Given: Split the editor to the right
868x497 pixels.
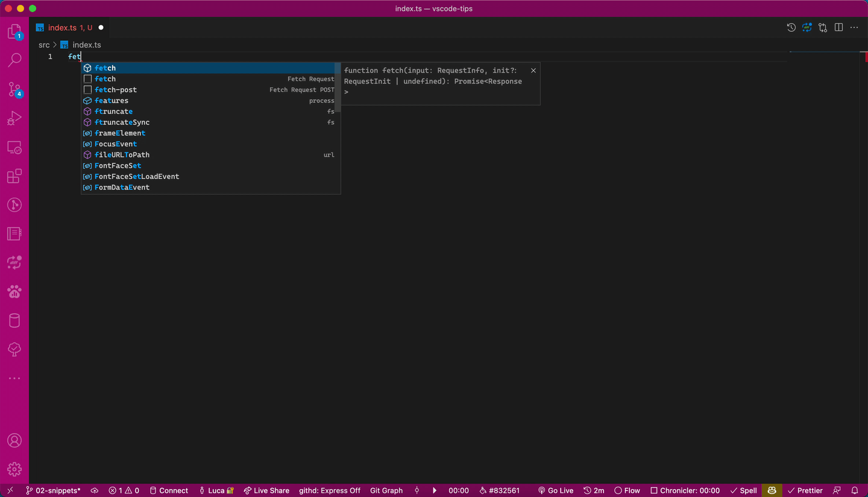Looking at the screenshot, I should click(838, 28).
